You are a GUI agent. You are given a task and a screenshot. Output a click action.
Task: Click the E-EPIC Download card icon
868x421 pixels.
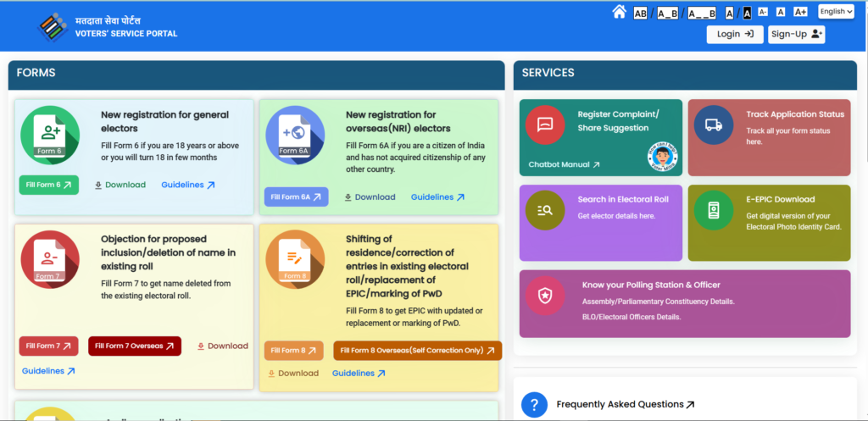(714, 210)
